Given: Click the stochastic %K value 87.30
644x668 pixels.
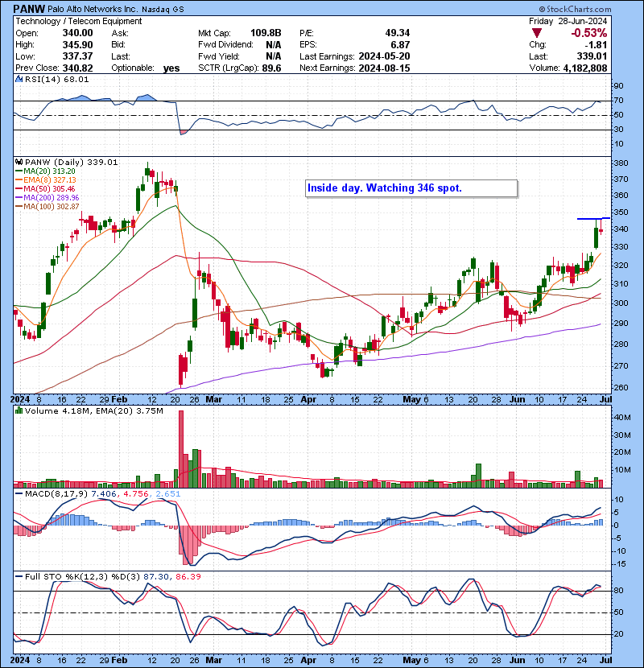Looking at the screenshot, I should (156, 576).
